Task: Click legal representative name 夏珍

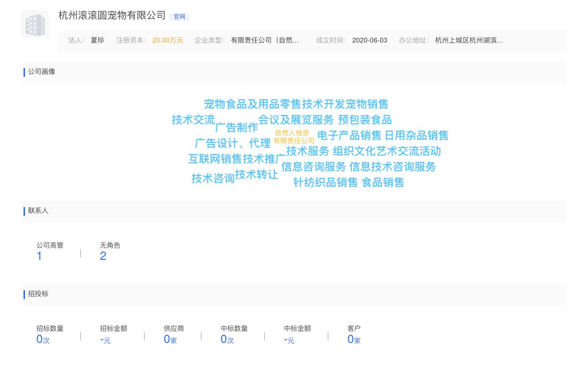Action: pos(98,41)
